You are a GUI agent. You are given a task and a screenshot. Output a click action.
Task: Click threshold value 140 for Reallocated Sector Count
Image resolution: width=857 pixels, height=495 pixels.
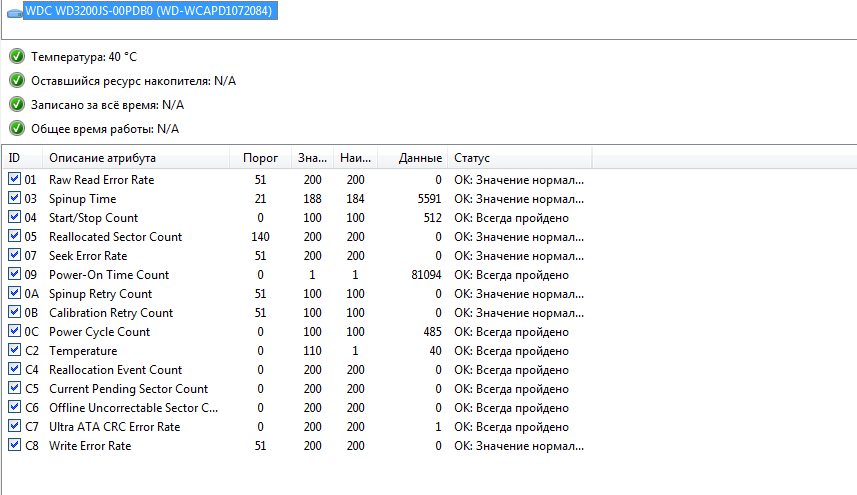click(x=260, y=237)
